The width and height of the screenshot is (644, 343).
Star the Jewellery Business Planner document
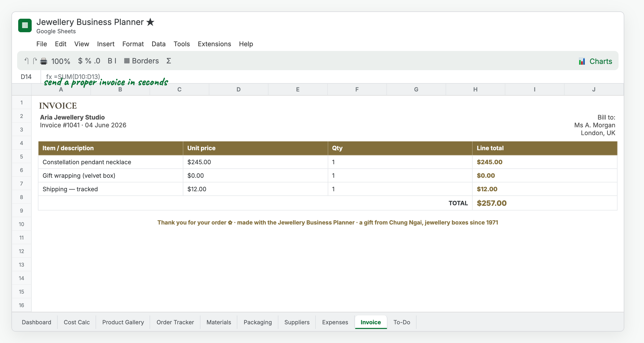tap(150, 22)
